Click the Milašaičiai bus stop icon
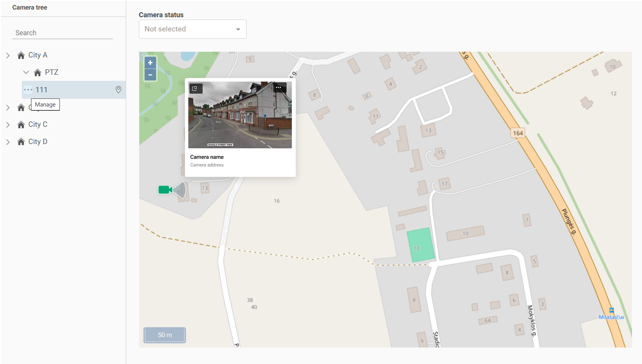The image size is (642, 364). (611, 310)
